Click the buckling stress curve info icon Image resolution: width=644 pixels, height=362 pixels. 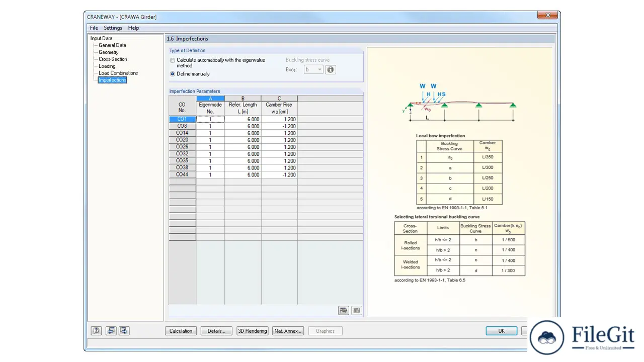click(331, 69)
